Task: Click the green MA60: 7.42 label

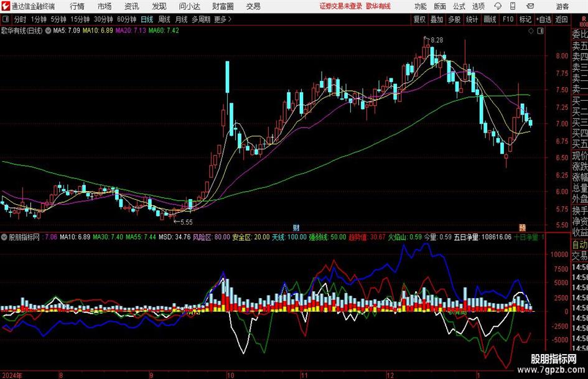Action: (x=164, y=30)
